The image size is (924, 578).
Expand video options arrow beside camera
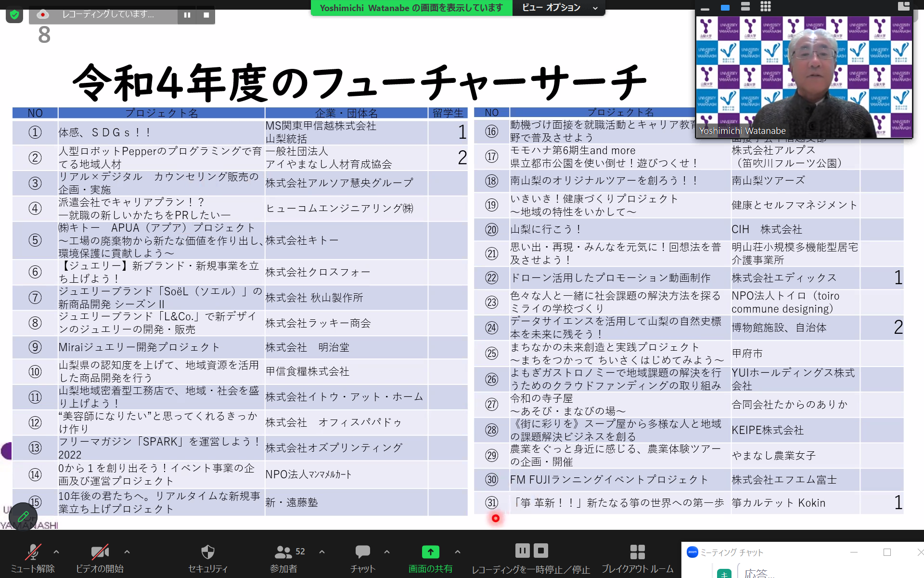[127, 552]
